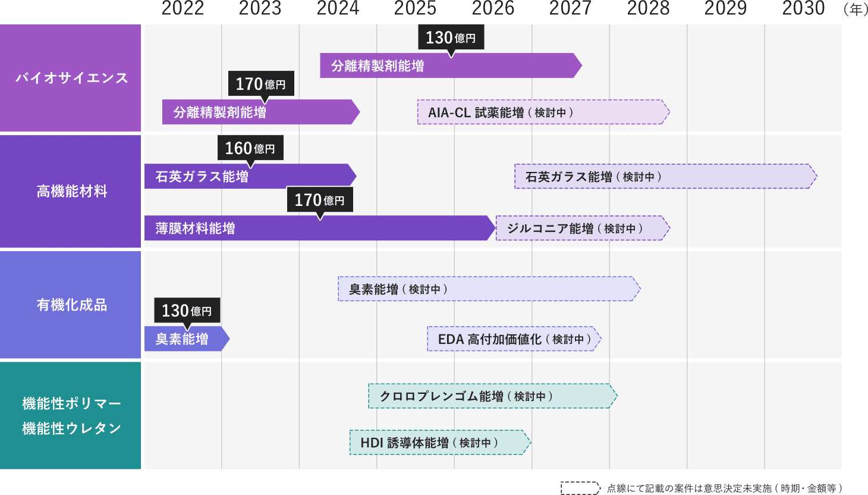
Task: Click the バイオサイエンス category block
Action: (70, 78)
